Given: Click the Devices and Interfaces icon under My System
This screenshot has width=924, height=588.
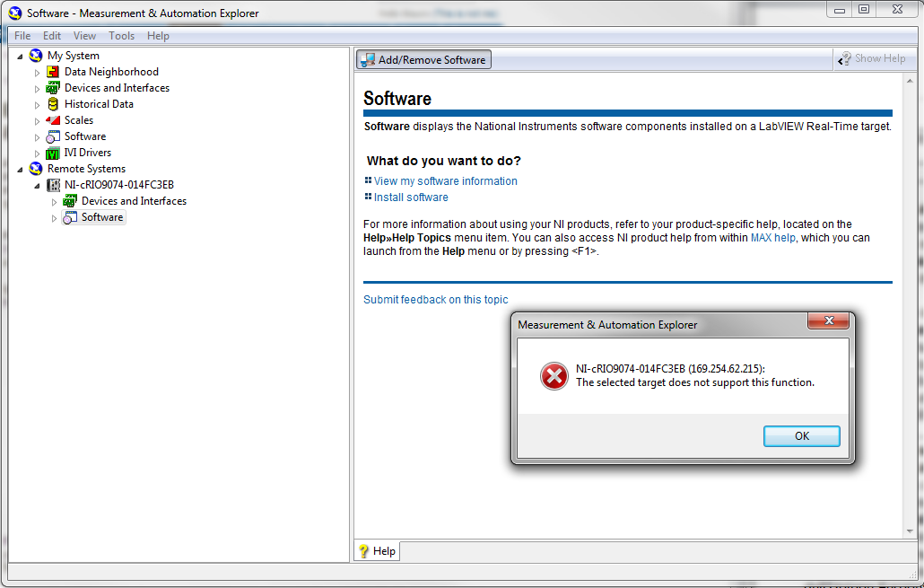Looking at the screenshot, I should click(53, 88).
